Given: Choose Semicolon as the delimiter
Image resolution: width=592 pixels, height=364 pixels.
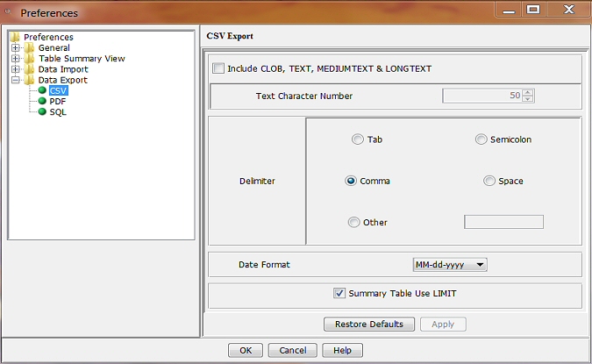Looking at the screenshot, I should (481, 139).
